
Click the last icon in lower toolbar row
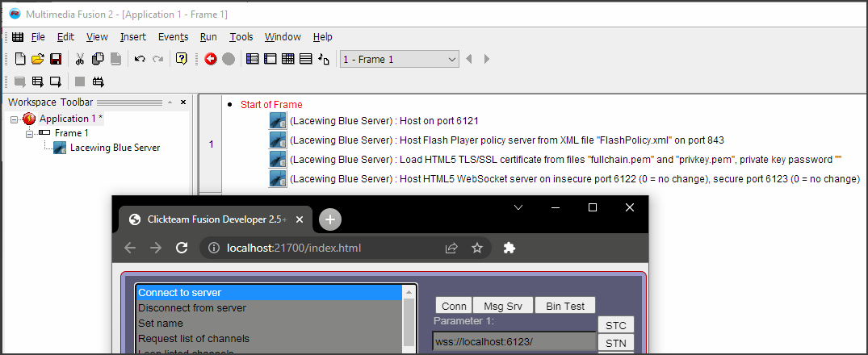[98, 81]
